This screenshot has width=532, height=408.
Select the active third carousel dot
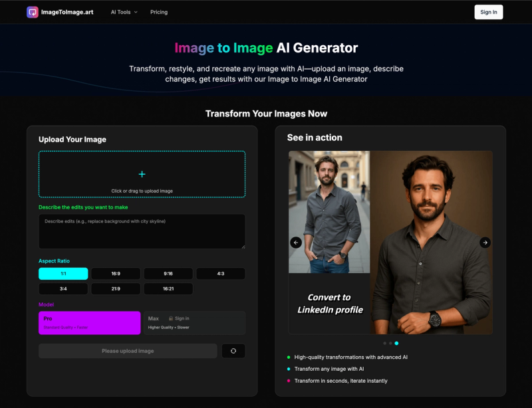396,344
